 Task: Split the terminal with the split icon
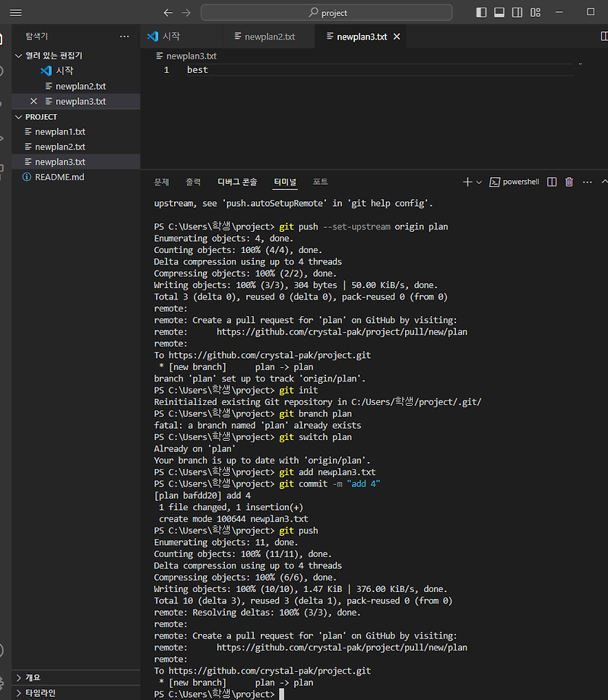(551, 182)
